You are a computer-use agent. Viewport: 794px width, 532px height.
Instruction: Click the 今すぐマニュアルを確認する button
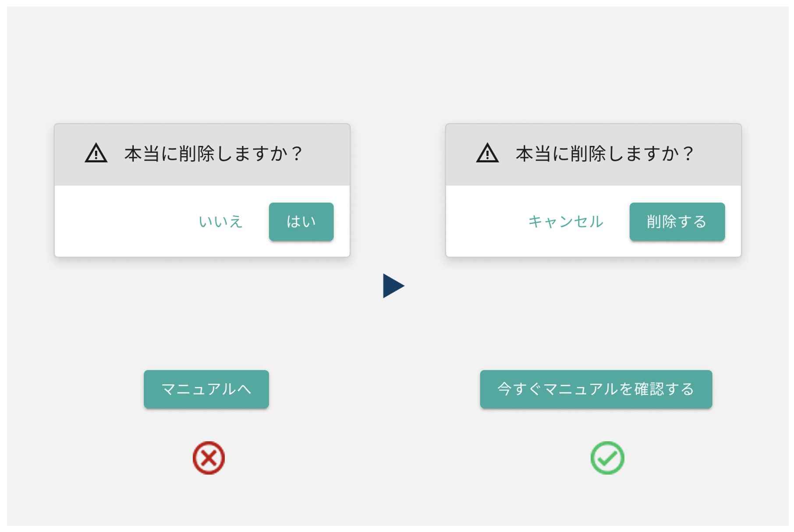[596, 389]
